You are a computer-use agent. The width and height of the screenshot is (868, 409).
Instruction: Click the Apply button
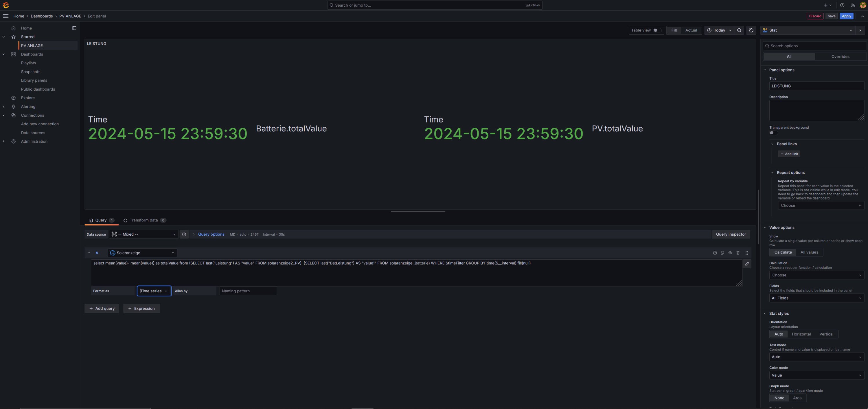(x=846, y=16)
